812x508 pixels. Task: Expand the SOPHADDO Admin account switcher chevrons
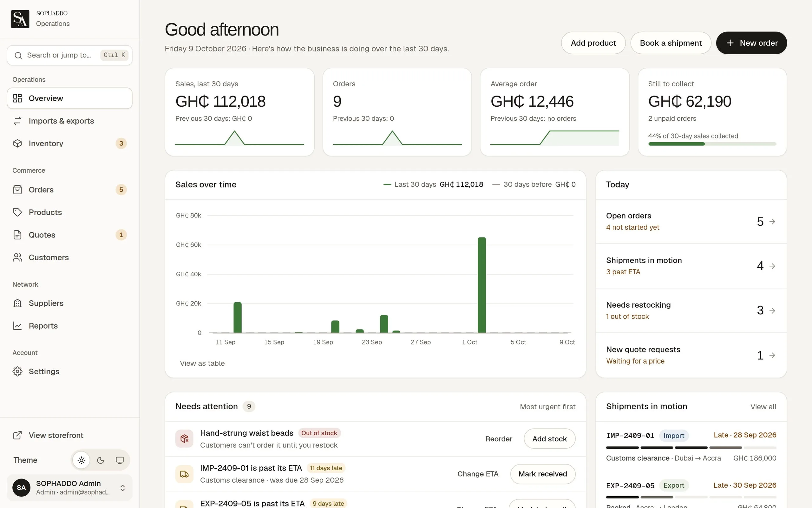click(123, 488)
